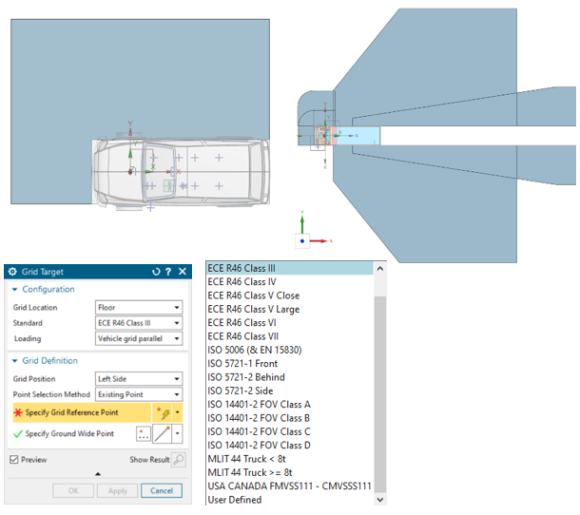Reset the Grid Target dialog

[x=156, y=272]
